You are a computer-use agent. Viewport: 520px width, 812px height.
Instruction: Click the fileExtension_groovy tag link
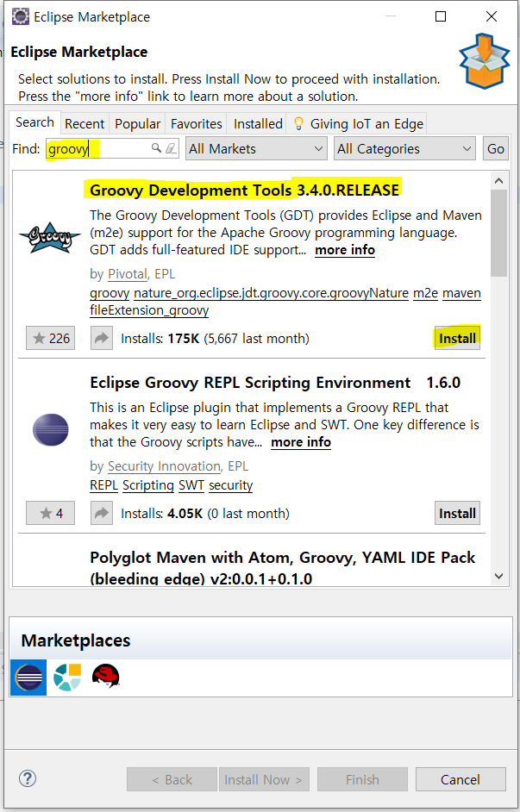(149, 310)
